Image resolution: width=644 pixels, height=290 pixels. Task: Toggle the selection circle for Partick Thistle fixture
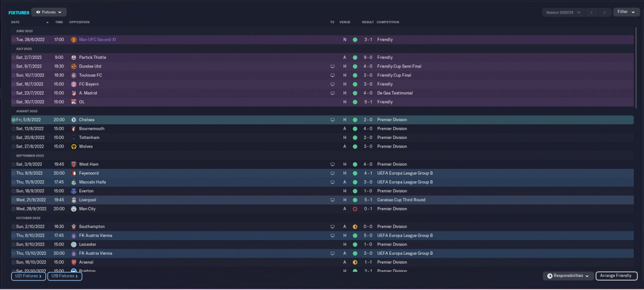(14, 57)
